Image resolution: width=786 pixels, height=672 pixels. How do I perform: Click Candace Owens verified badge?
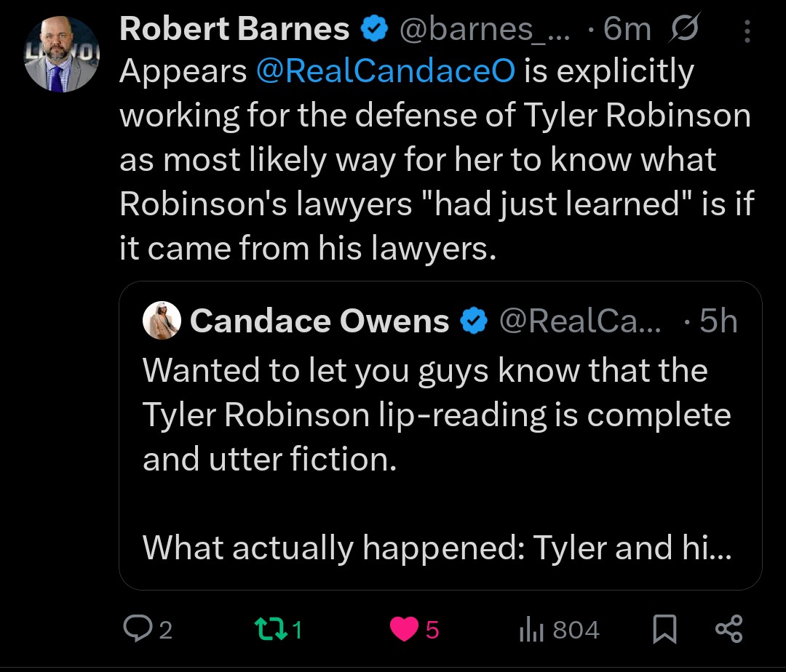[x=475, y=321]
